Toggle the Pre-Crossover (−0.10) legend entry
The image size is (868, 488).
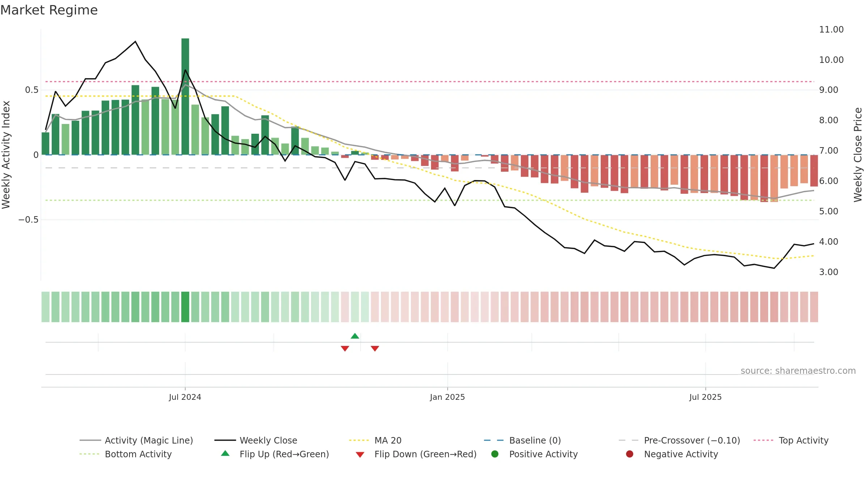click(679, 440)
